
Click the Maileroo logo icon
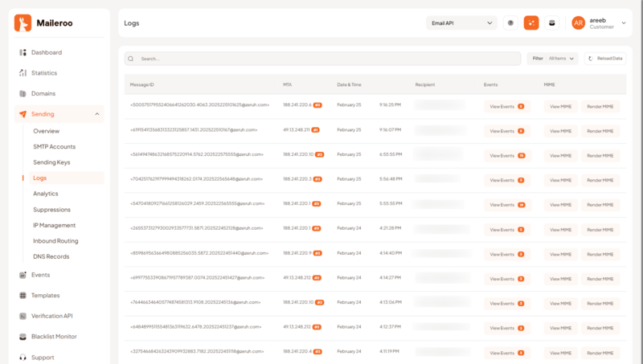23,23
